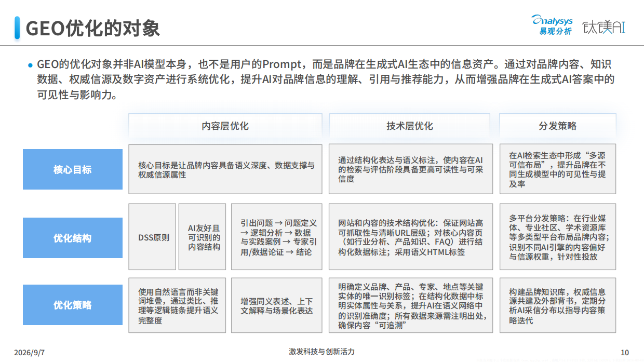The height and width of the screenshot is (362, 644).
Task: Select the 技术层优化 column header
Action: [410, 126]
